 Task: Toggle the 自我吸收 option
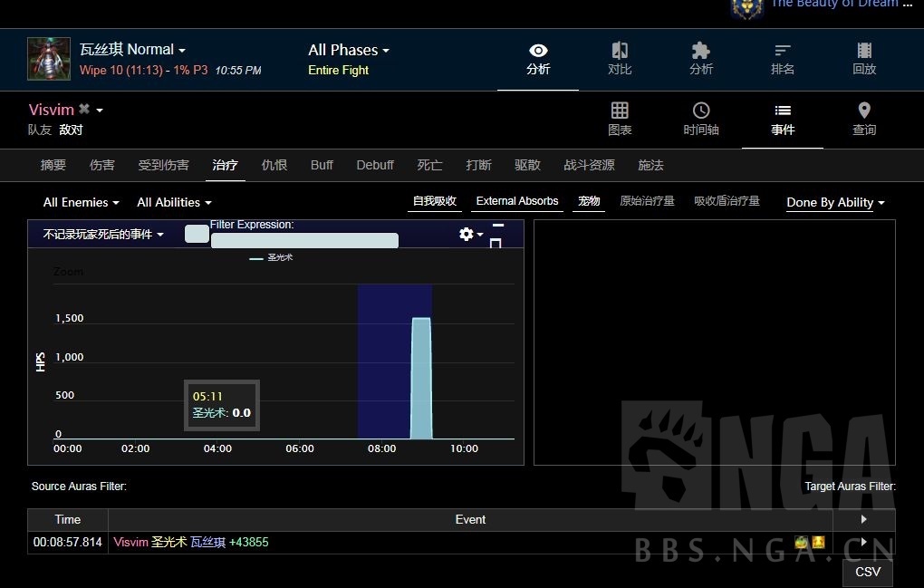[x=434, y=201]
